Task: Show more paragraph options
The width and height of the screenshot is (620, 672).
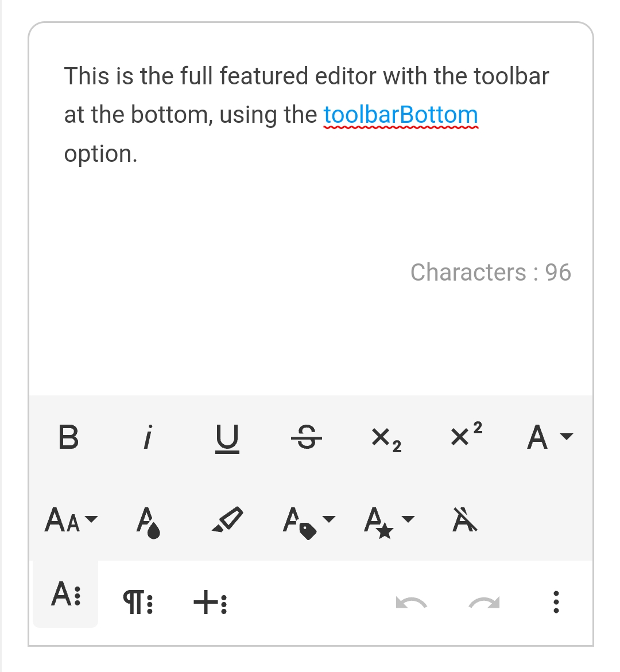Action: pos(138,603)
